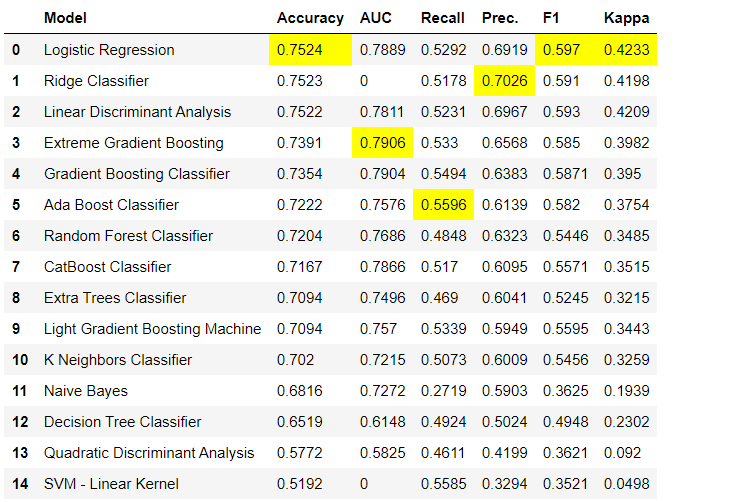
Task: Select the Naive Bayes model name
Action: [86, 391]
